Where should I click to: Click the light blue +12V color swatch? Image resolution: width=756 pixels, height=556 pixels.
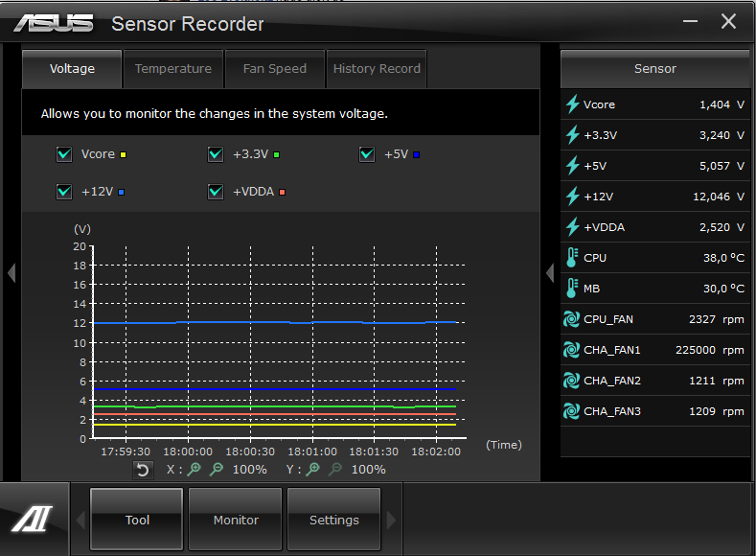121,192
